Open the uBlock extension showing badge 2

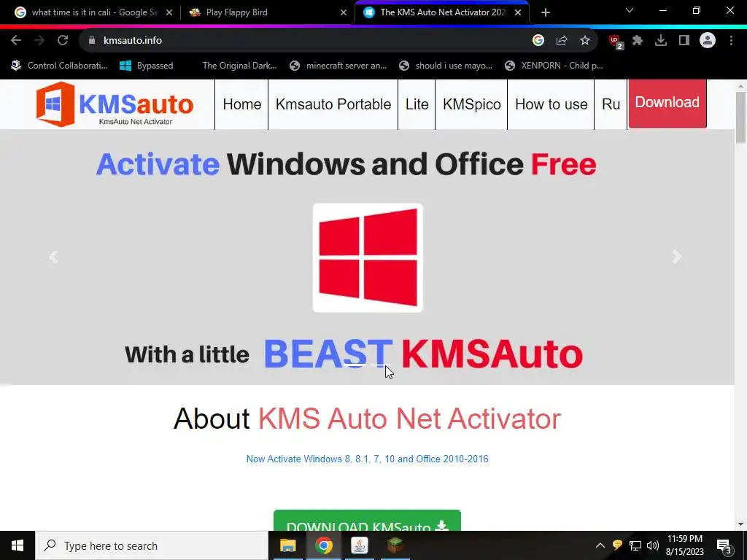(616, 42)
